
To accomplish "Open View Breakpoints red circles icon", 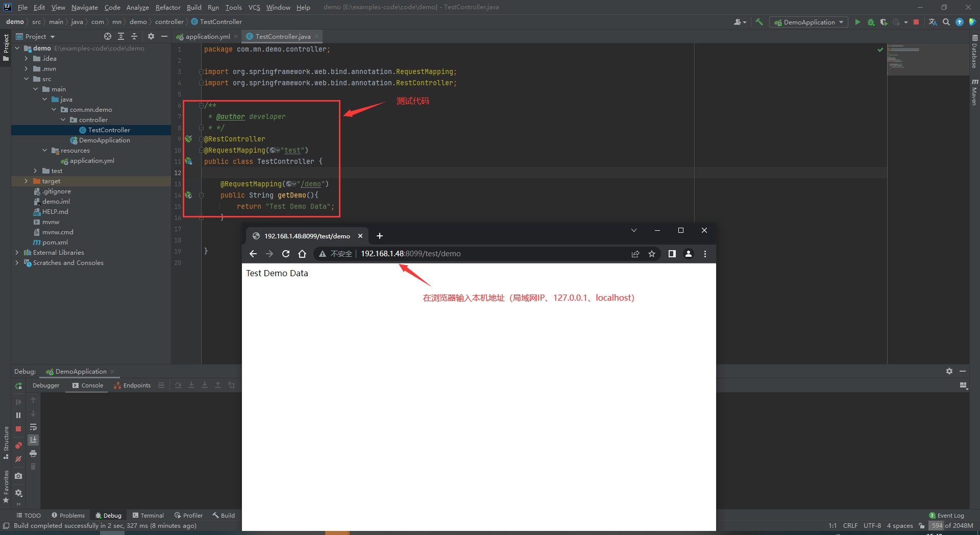I will (18, 446).
